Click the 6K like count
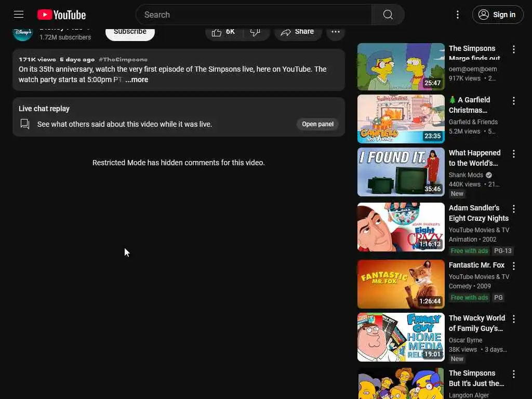Screen dimensions: 532x399 tap(230, 32)
